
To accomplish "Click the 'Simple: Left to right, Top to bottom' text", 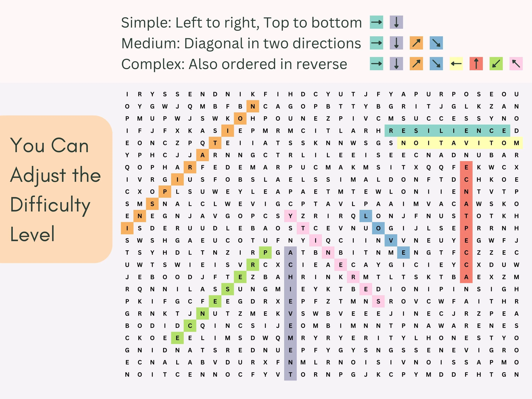I will (x=241, y=23).
